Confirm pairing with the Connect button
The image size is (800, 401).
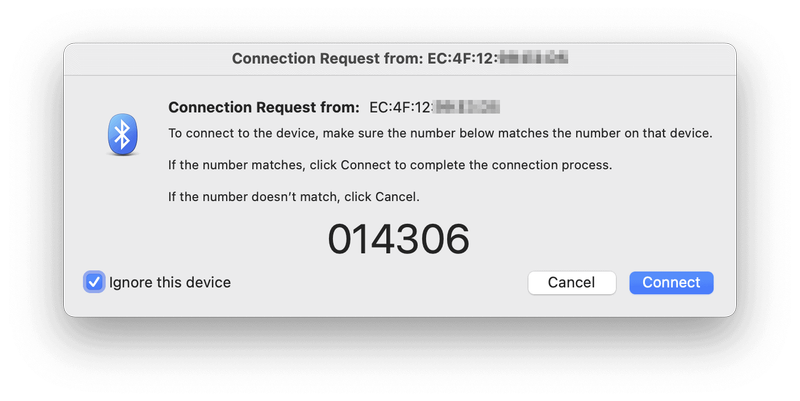click(x=671, y=283)
